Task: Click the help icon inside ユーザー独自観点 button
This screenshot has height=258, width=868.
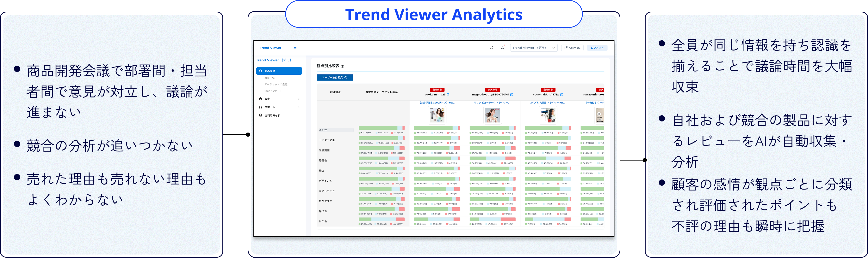Action: point(346,78)
